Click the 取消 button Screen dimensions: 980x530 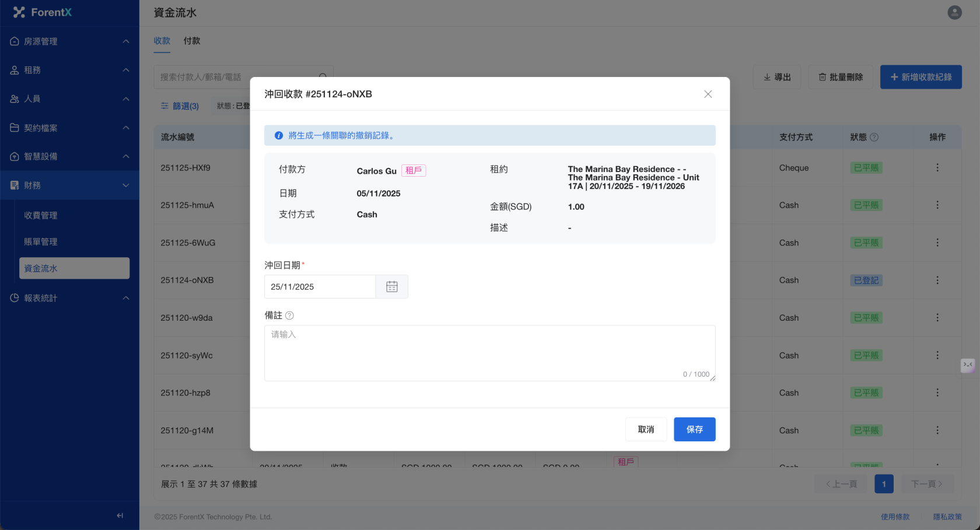click(646, 430)
